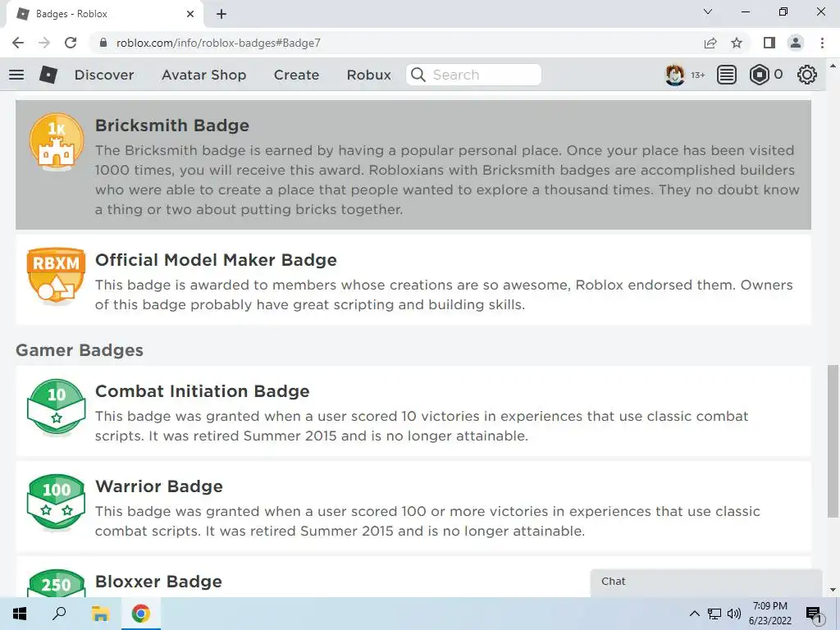The height and width of the screenshot is (630, 840).
Task: Open Chrome side panel icon
Action: pos(769,43)
